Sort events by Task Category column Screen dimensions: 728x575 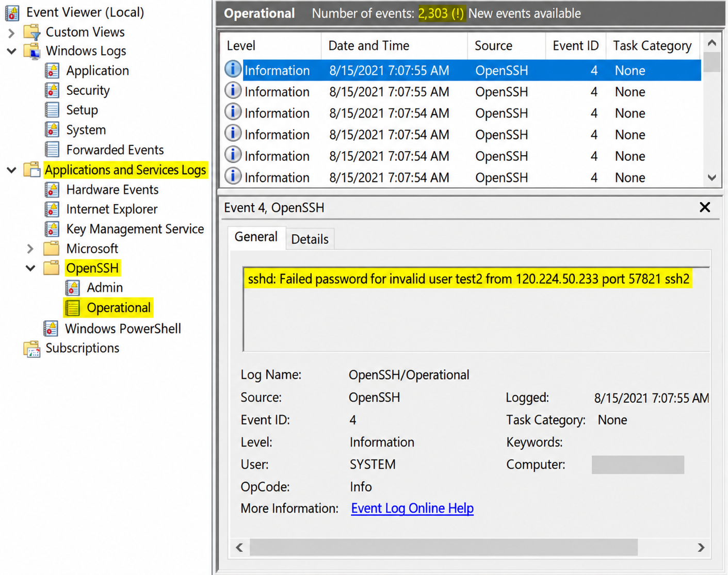653,46
